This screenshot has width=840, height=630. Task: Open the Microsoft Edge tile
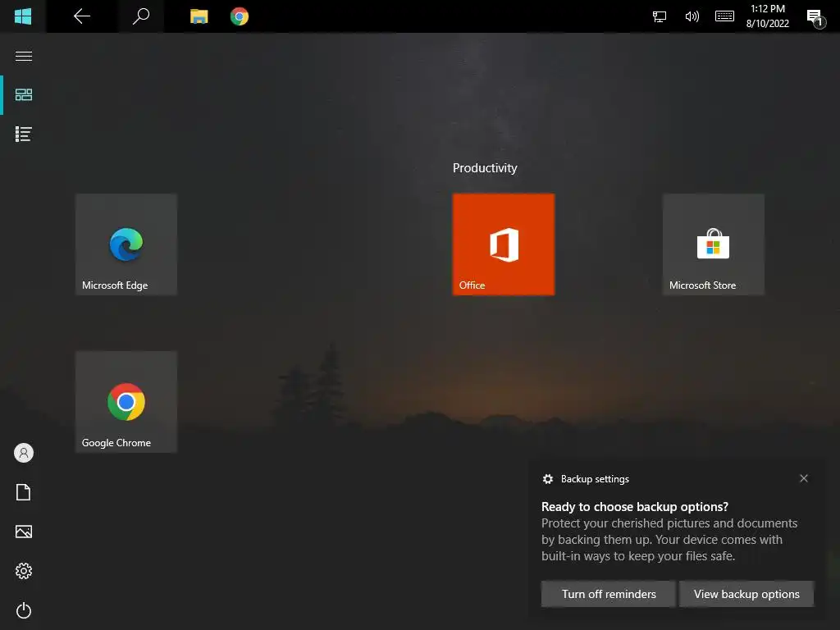(x=126, y=244)
